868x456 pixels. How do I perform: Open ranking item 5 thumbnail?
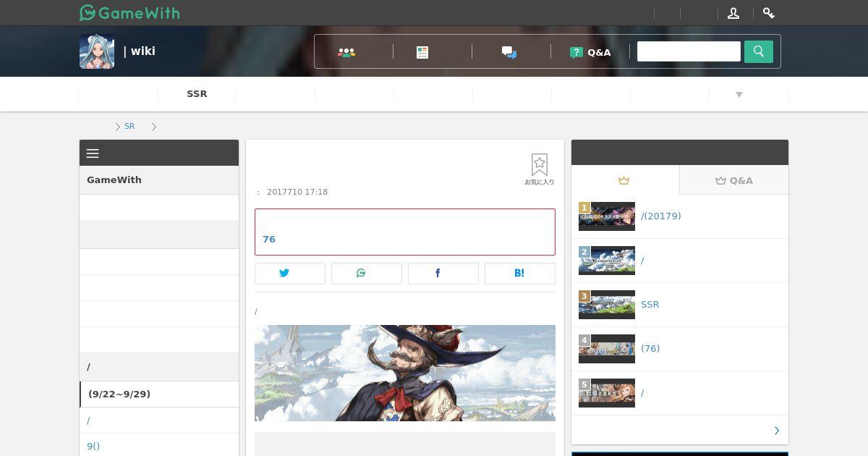point(607,393)
